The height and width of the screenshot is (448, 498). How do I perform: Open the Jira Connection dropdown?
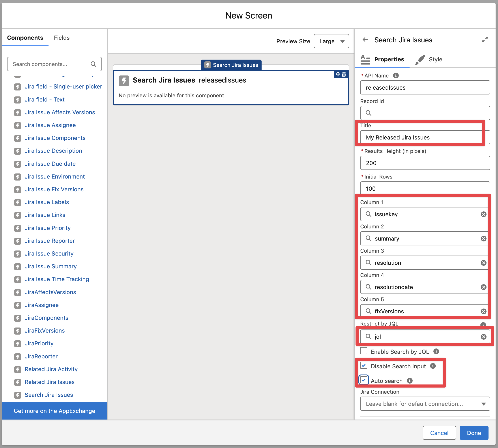[x=425, y=404]
